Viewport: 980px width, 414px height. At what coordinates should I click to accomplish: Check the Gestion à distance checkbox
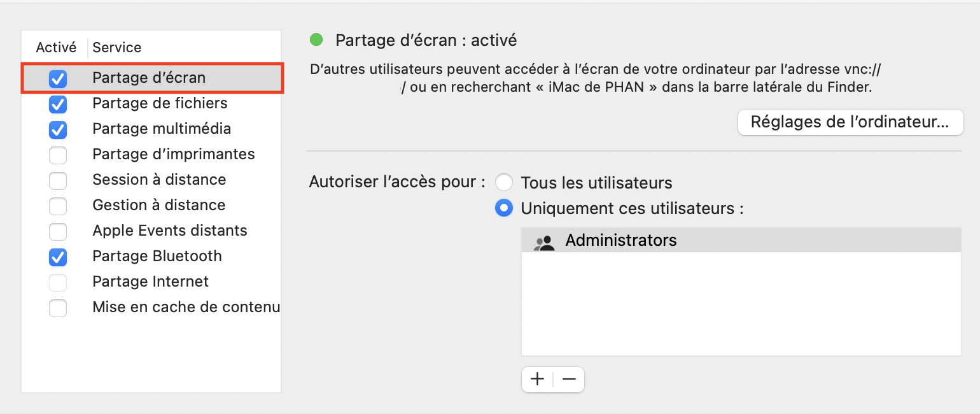tap(58, 206)
